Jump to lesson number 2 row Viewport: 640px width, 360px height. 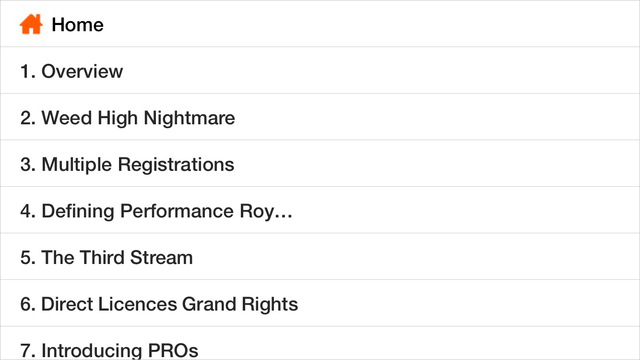[x=320, y=117]
